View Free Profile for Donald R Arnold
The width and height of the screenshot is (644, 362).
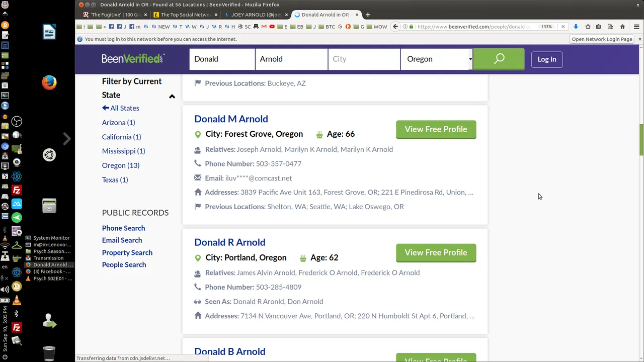point(436,252)
